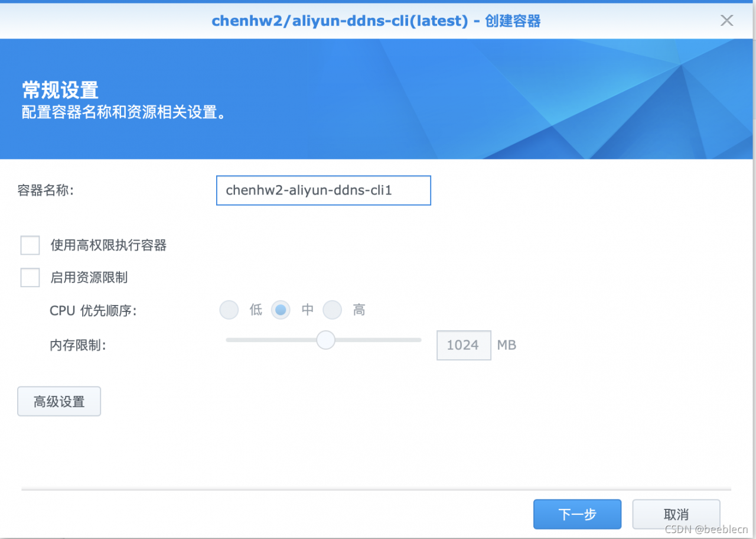
Task: Click memory slider track left of handle
Action: [271, 340]
